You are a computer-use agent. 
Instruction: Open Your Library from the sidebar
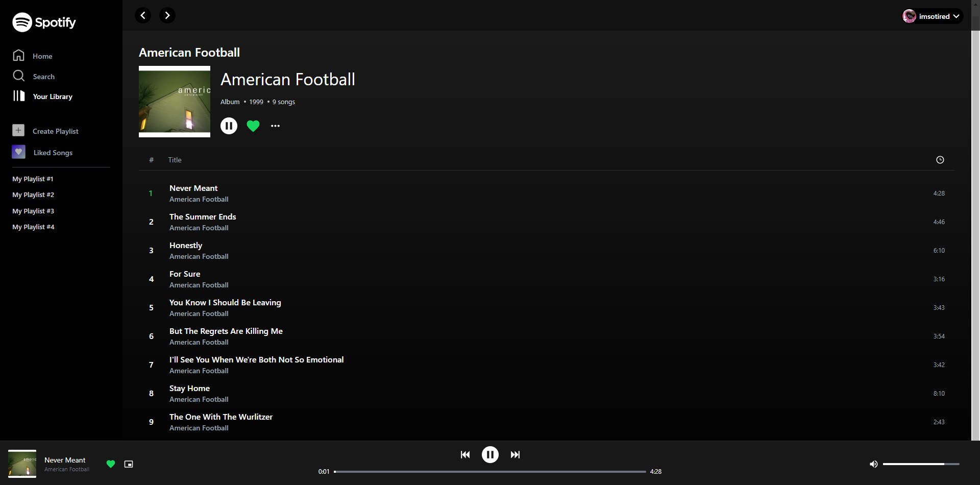click(43, 96)
